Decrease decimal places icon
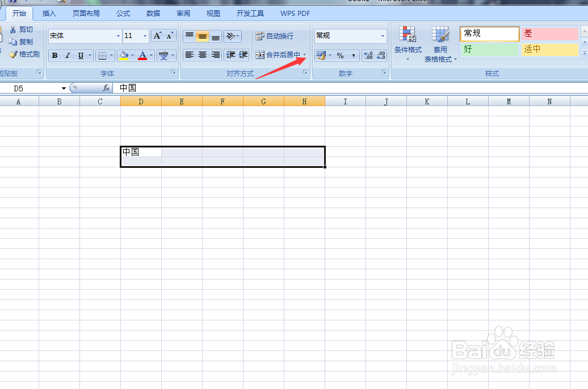588x389 pixels. tap(381, 56)
